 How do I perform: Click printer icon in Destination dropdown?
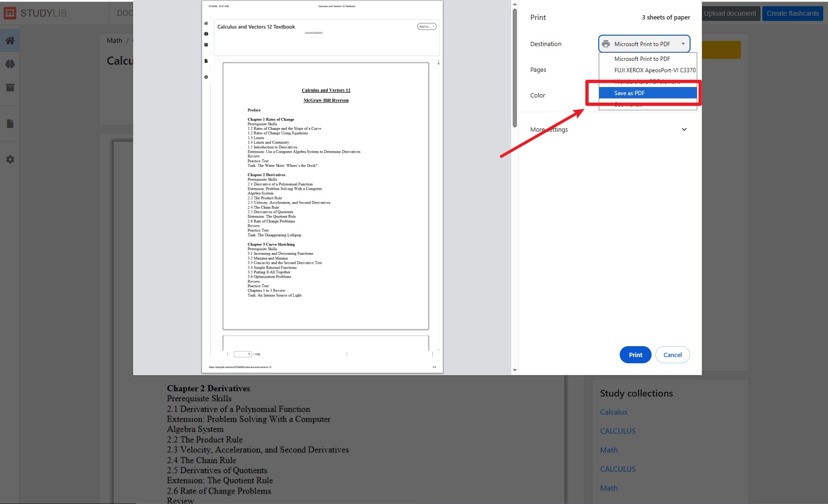click(606, 44)
